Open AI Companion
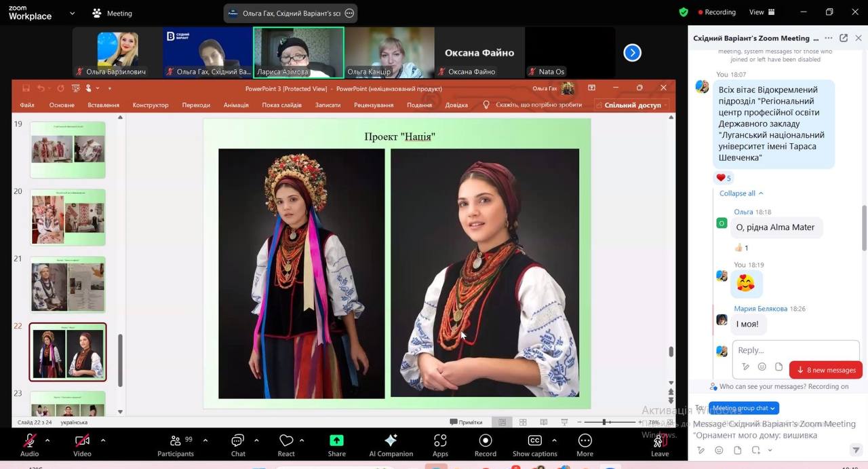This screenshot has height=469, width=868. tap(391, 444)
